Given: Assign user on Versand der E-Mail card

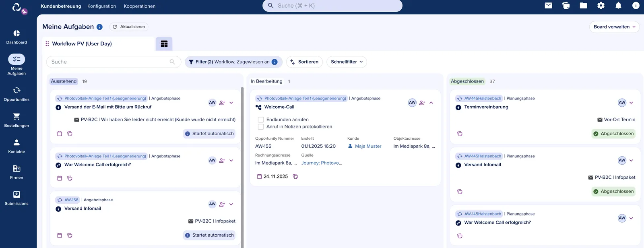Looking at the screenshot, I should point(222,103).
